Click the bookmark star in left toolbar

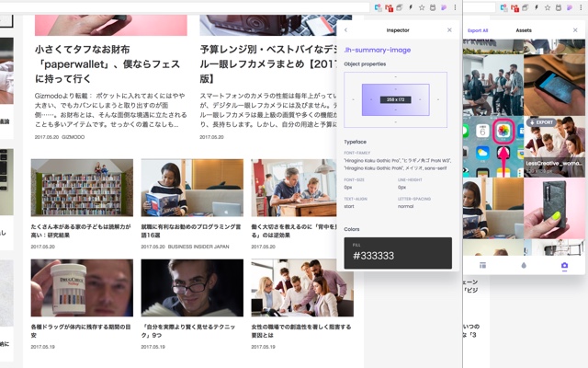click(422, 7)
